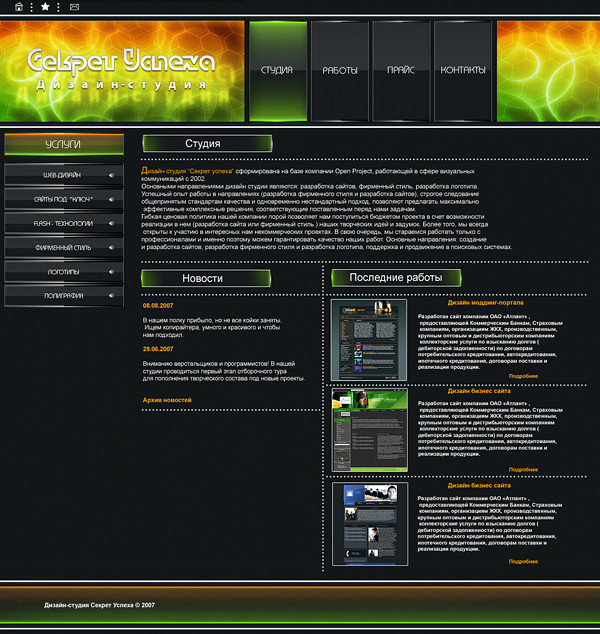Viewport: 600px width, 634px height.
Task: Open news dated 08.08.2007
Action: tap(158, 305)
